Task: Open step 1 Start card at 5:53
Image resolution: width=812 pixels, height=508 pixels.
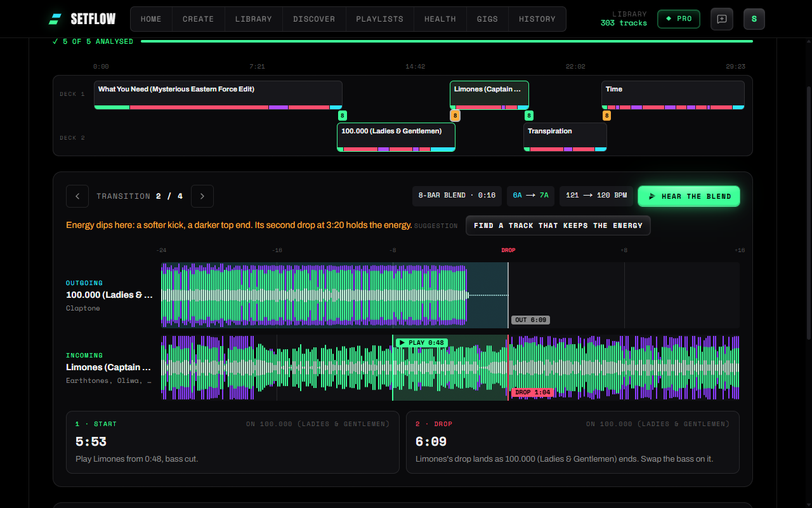Action: (233, 442)
